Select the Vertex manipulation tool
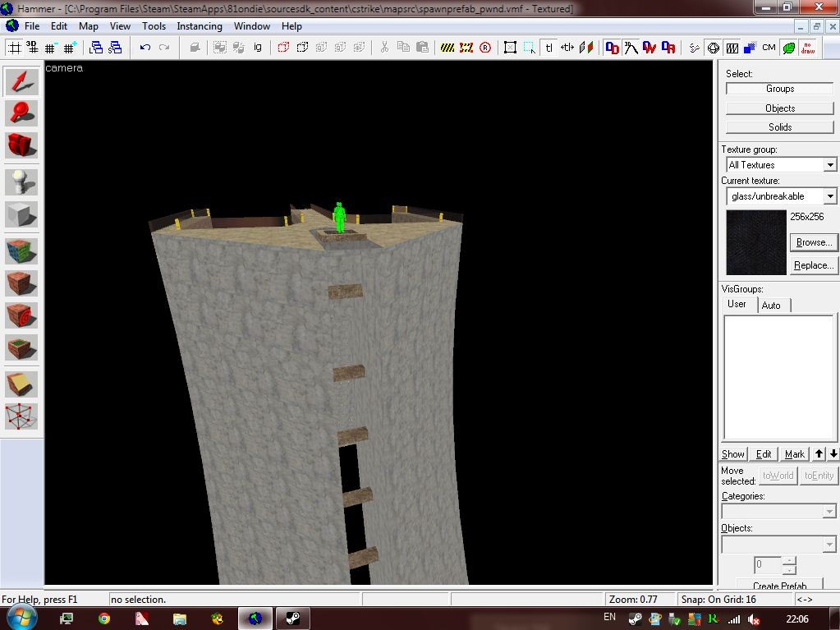The image size is (840, 630). [x=22, y=416]
